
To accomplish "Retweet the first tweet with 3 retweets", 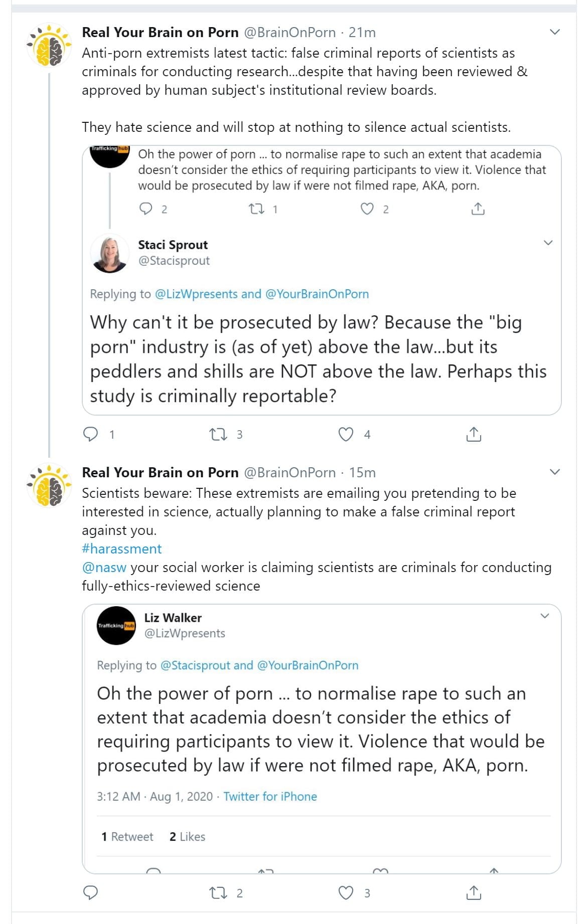I will [x=218, y=434].
